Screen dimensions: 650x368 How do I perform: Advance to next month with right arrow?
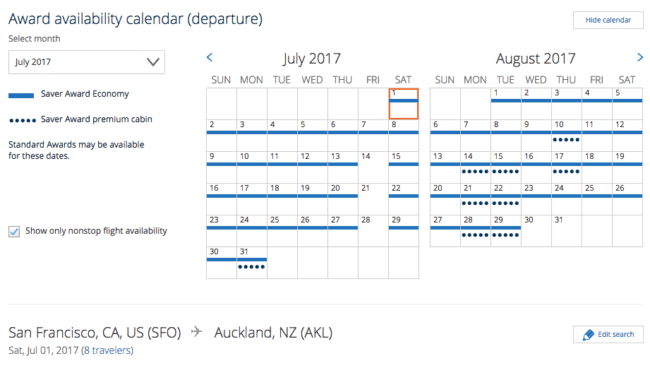[x=640, y=57]
